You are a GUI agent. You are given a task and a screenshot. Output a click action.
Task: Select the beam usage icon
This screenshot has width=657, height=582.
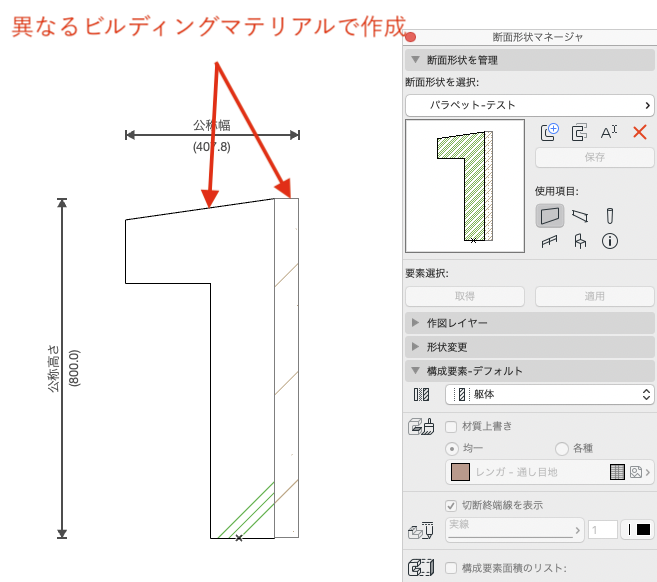pyautogui.click(x=580, y=216)
